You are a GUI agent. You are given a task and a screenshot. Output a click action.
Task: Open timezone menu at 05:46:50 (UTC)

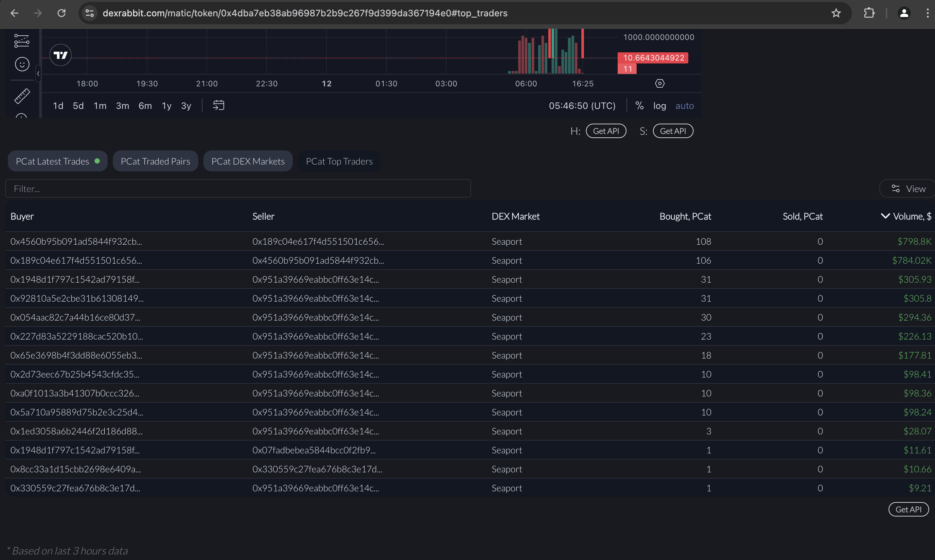pos(582,106)
